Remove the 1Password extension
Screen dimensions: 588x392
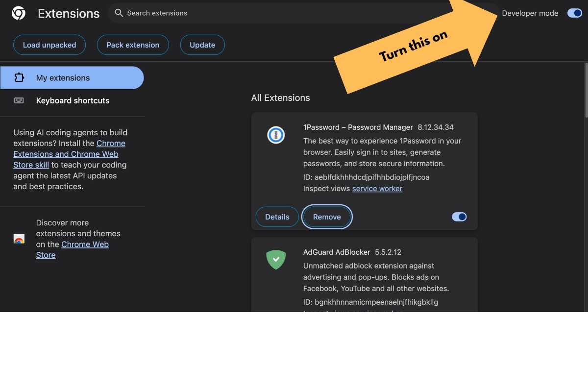tap(327, 217)
